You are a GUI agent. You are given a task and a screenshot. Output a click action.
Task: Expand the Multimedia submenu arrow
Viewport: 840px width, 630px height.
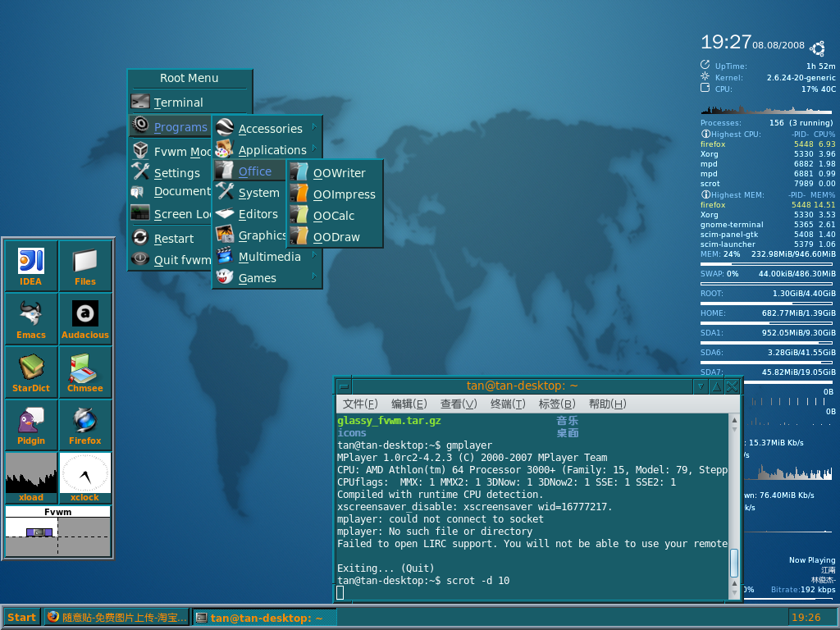(314, 255)
